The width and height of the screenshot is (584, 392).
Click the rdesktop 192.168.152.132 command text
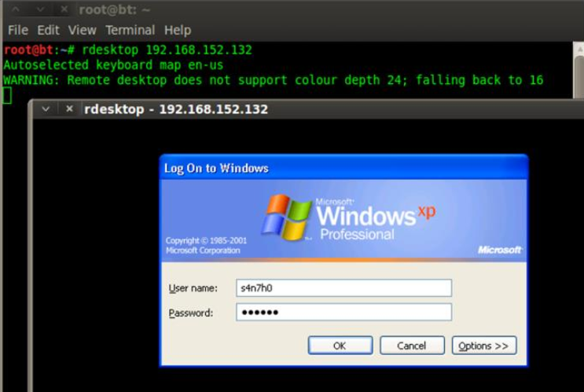167,50
